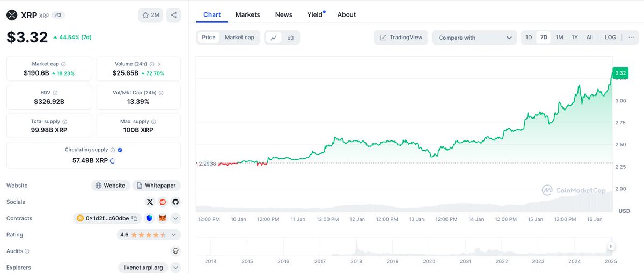Viewport: 644px width, 274px height.
Task: Click the 0x1d2f...c60dbe contract address
Action: tap(107, 218)
